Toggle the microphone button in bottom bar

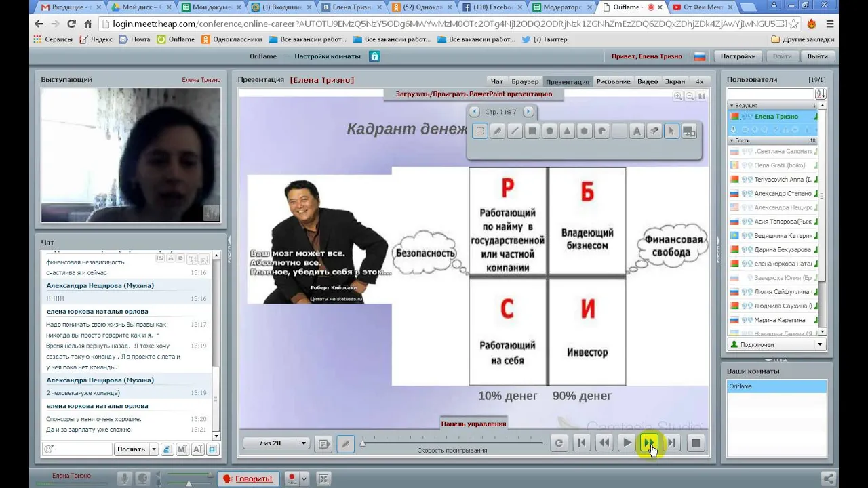[x=125, y=479]
